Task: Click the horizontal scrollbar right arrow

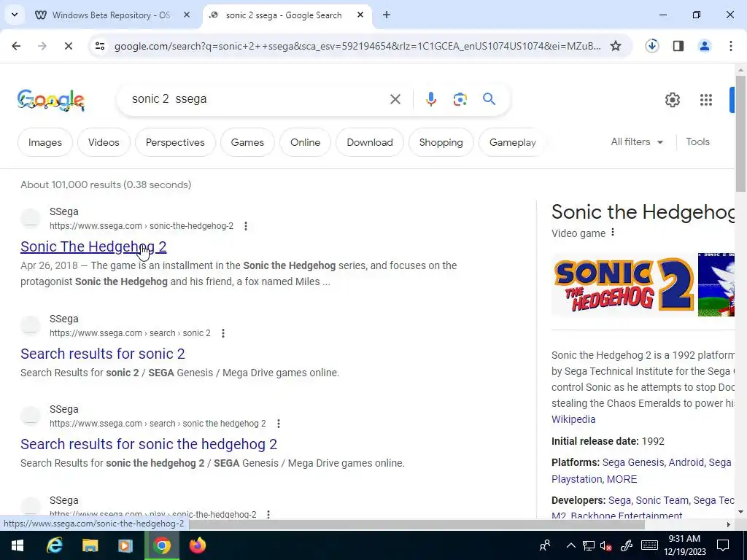Action: [729, 524]
